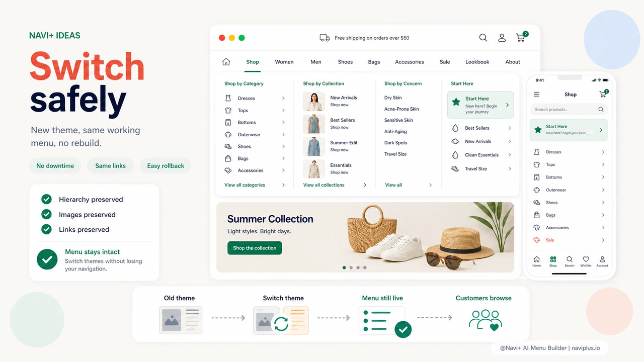644x362 pixels.
Task: Click the No downtime pill
Action: click(x=55, y=165)
